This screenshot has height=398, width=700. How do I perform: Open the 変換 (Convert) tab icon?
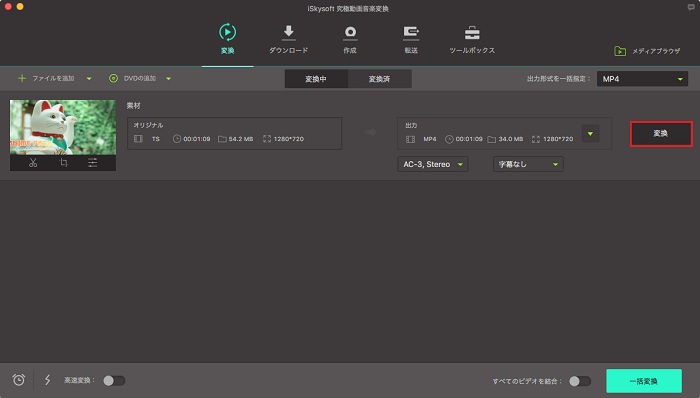pyautogui.click(x=228, y=33)
